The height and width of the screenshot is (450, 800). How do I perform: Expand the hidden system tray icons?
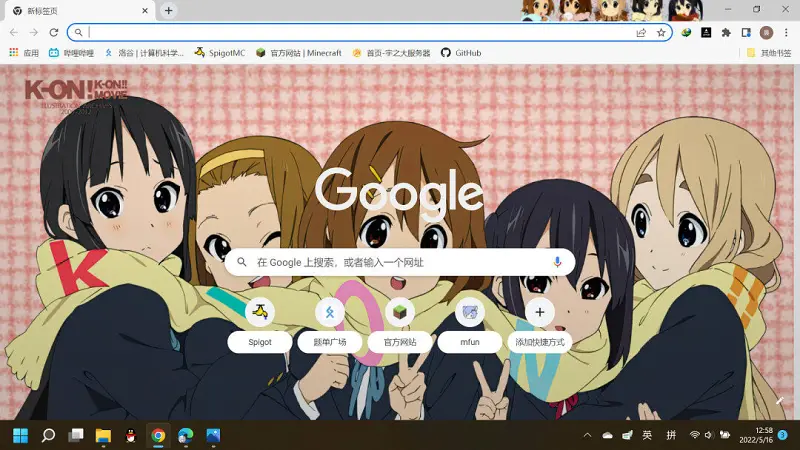(587, 435)
